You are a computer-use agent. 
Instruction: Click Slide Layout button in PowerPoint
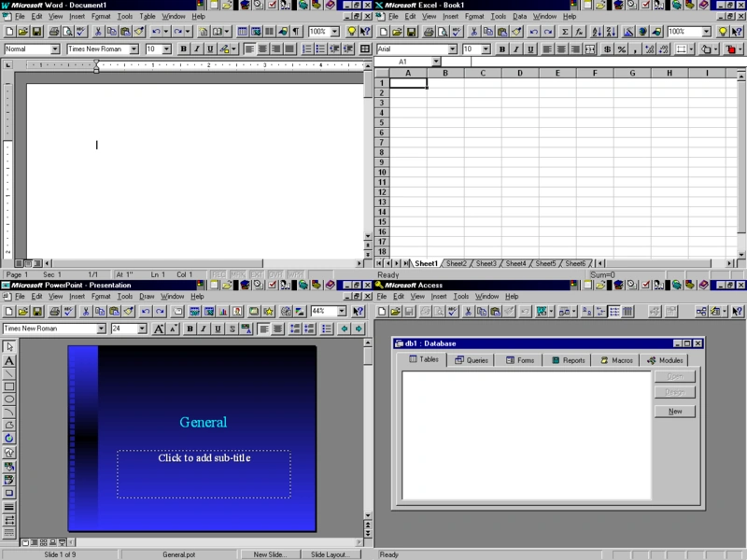(331, 554)
